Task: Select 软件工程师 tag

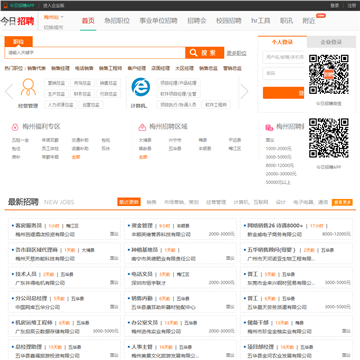Action: coord(216,105)
